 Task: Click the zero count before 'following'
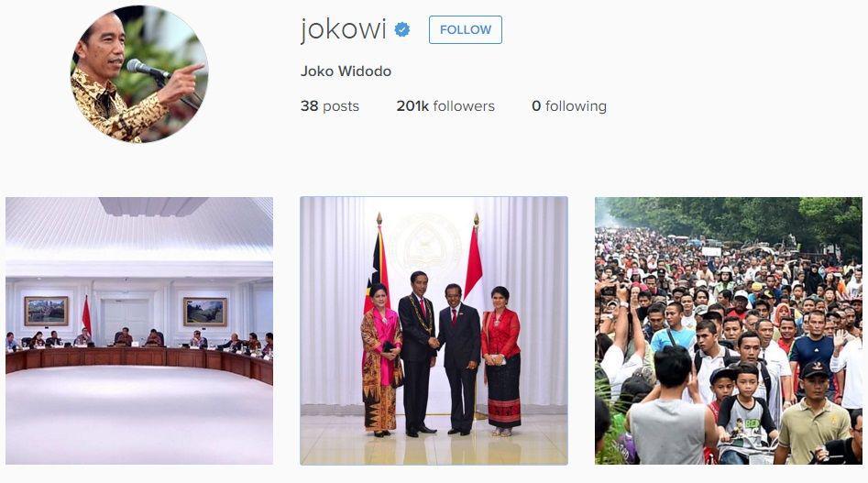click(536, 105)
